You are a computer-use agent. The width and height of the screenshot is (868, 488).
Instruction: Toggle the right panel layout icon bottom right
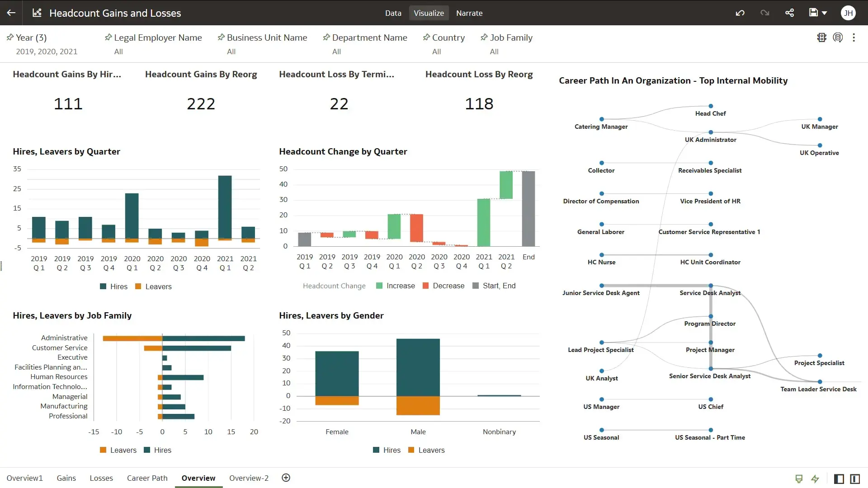click(855, 479)
